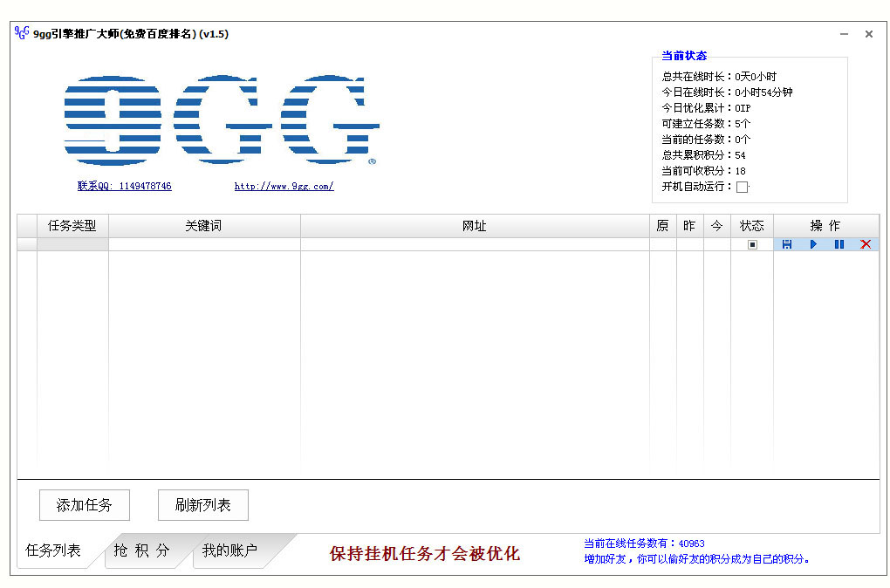
Task: Click the 今 column header
Action: coord(717,226)
